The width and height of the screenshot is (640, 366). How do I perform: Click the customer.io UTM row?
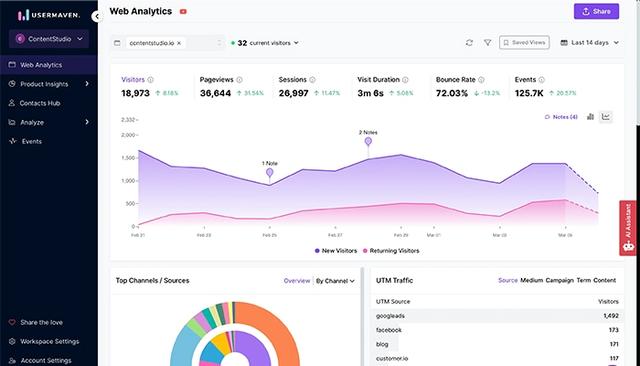pos(497,358)
